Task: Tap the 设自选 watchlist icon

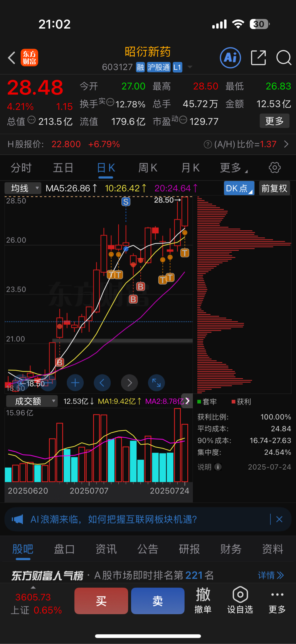Action: pyautogui.click(x=240, y=600)
